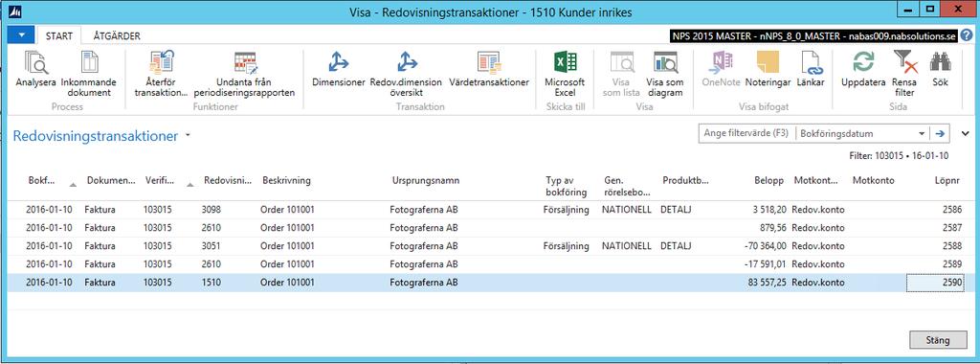Image resolution: width=980 pixels, height=364 pixels.
Task: Select Löpnr 2587 cell
Action: click(x=952, y=228)
